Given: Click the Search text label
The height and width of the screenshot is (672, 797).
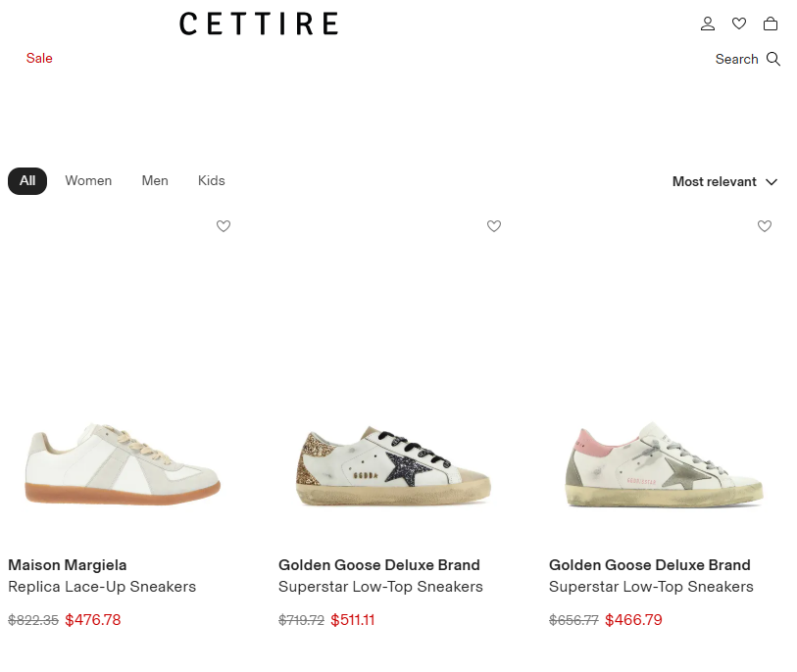Looking at the screenshot, I should [736, 60].
